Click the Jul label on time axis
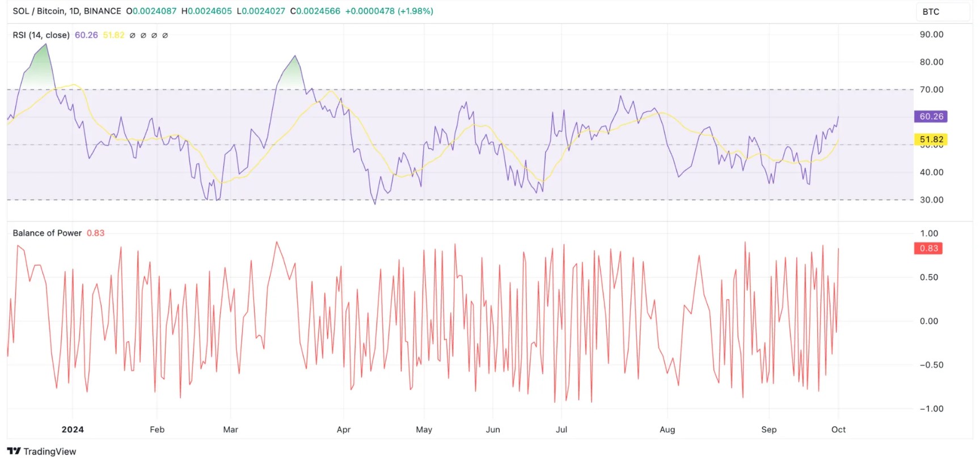 (x=561, y=430)
